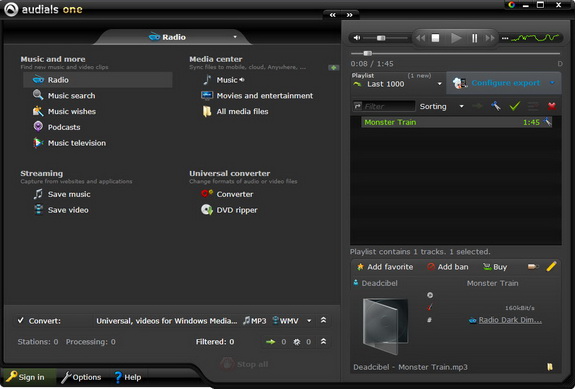Click the All media files folder icon

[207, 111]
